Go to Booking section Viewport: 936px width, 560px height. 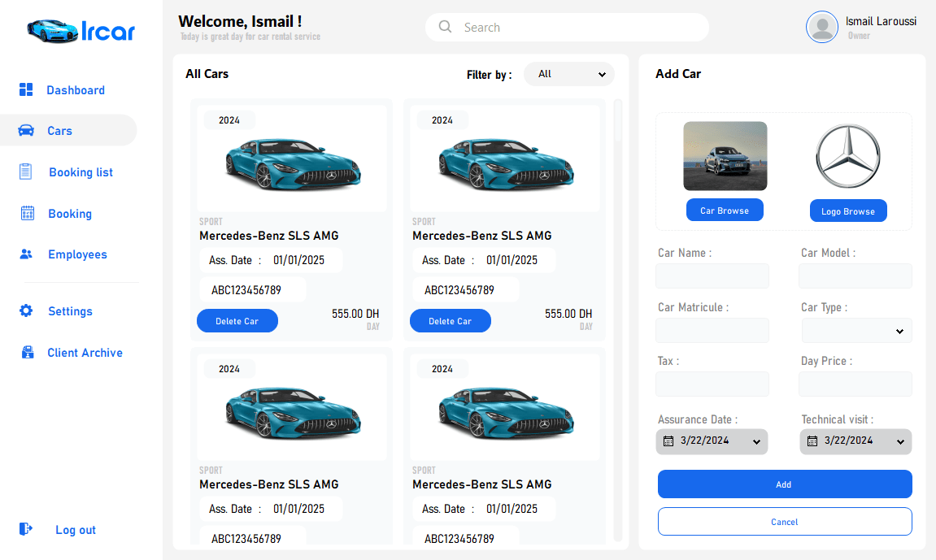pyautogui.click(x=70, y=214)
